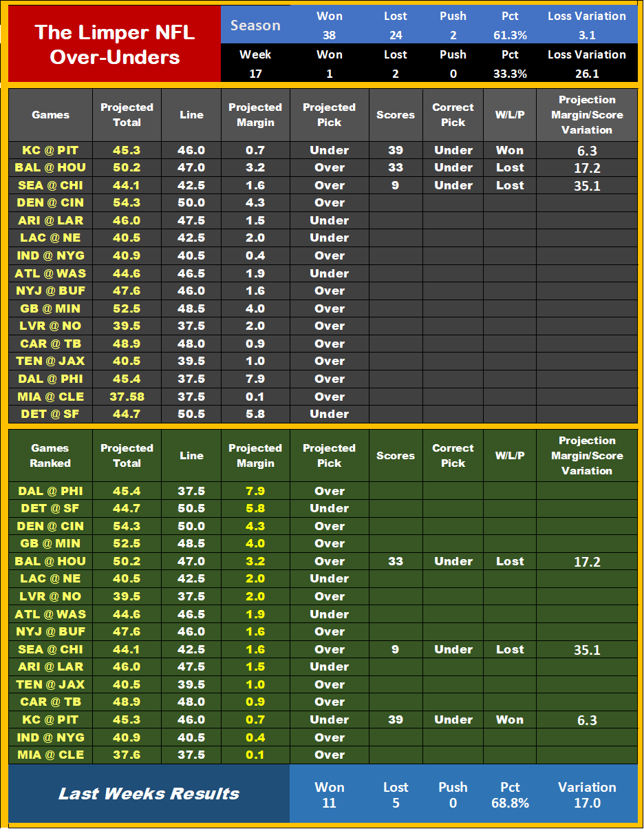The image size is (644, 829).
Task: Click IND @ NYG in the Games Ranked table
Action: [50, 737]
